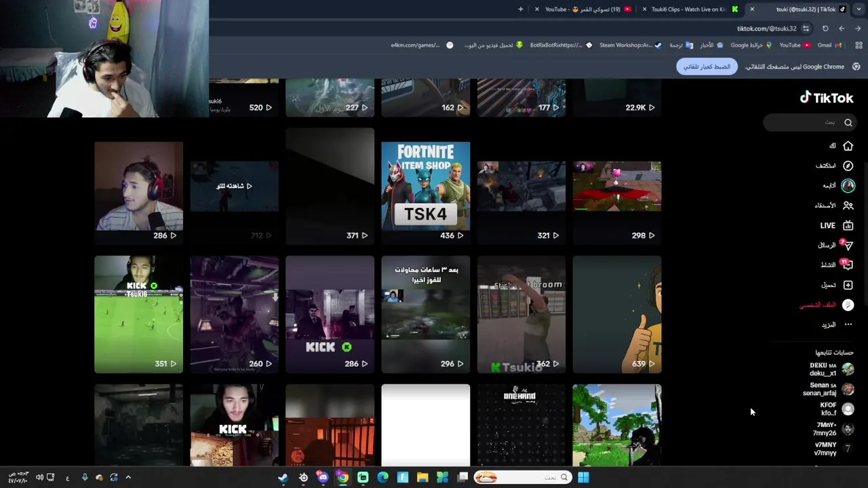Image resolution: width=868 pixels, height=488 pixels.
Task: Open the Messages paper-plane icon
Action: point(848,245)
